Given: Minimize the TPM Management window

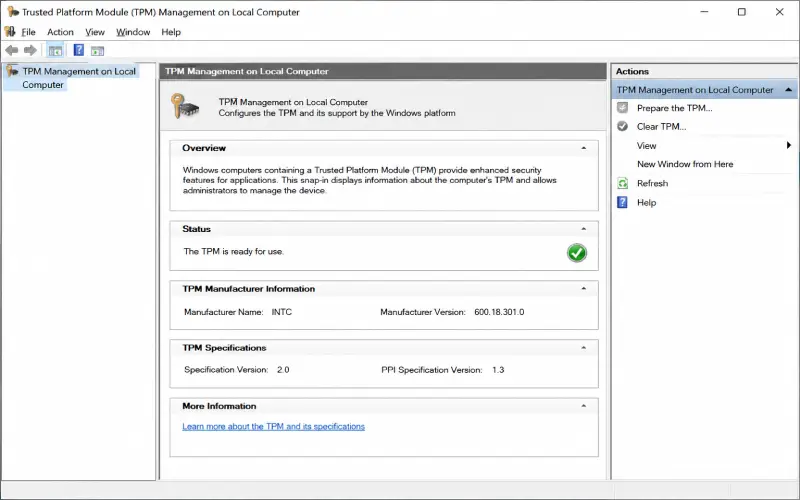Looking at the screenshot, I should 705,12.
